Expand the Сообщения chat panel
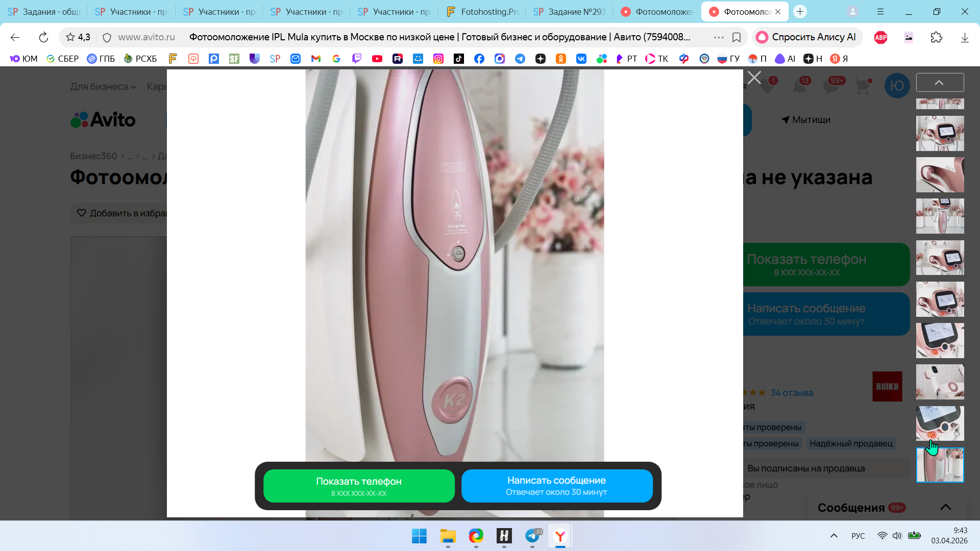Viewport: 980px width, 551px height. [945, 507]
